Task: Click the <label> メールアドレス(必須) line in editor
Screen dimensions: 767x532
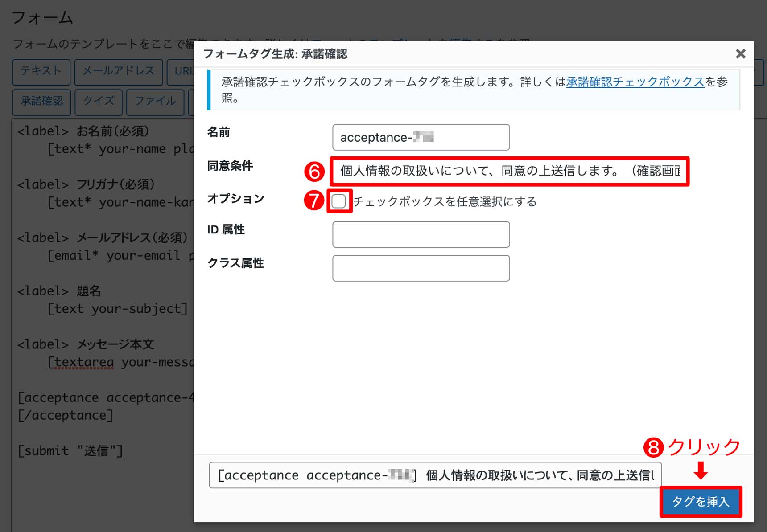Action: (x=102, y=238)
